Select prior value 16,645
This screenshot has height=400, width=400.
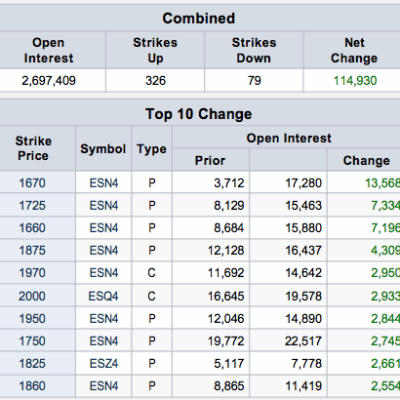pos(226,296)
